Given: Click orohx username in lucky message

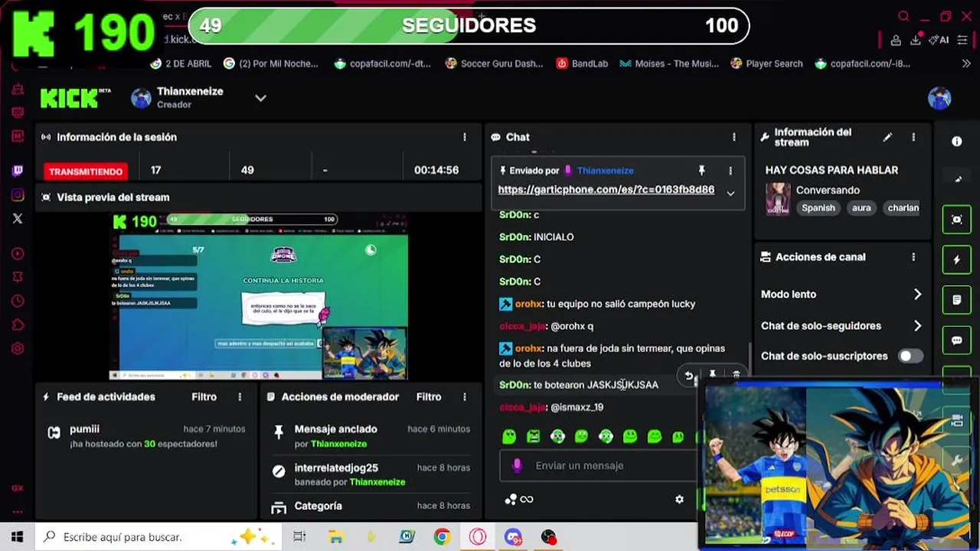Looking at the screenshot, I should (x=528, y=304).
